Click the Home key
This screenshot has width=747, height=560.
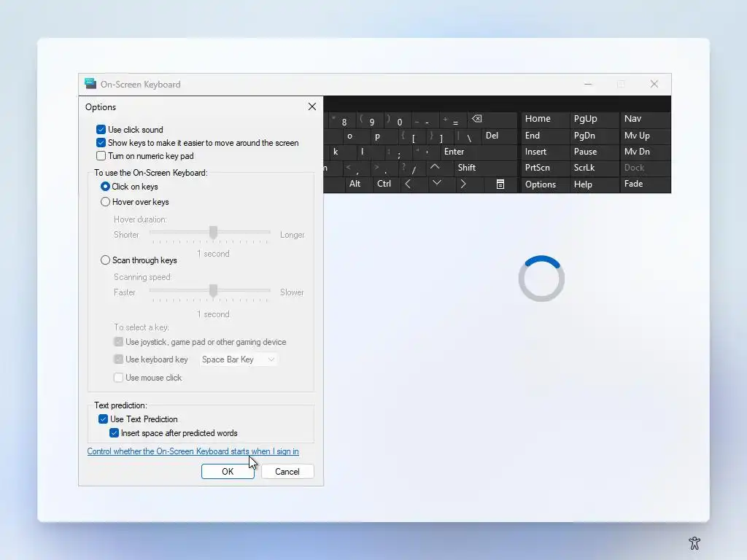544,119
